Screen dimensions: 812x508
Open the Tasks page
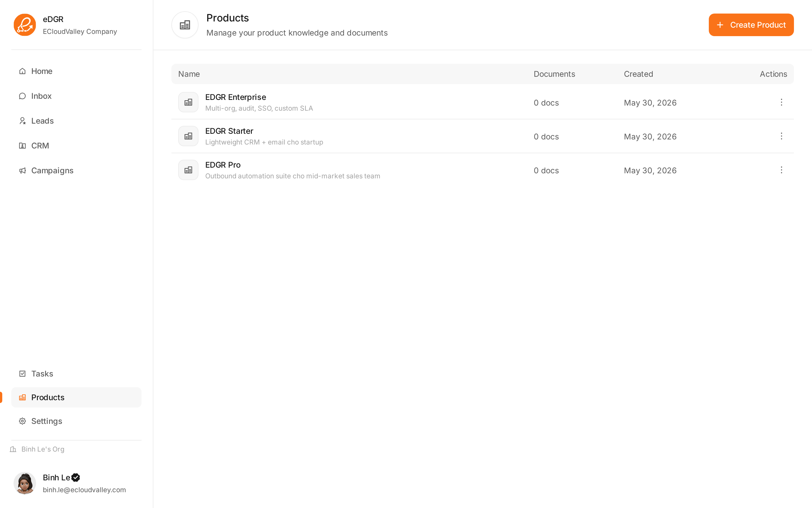[x=76, y=374]
